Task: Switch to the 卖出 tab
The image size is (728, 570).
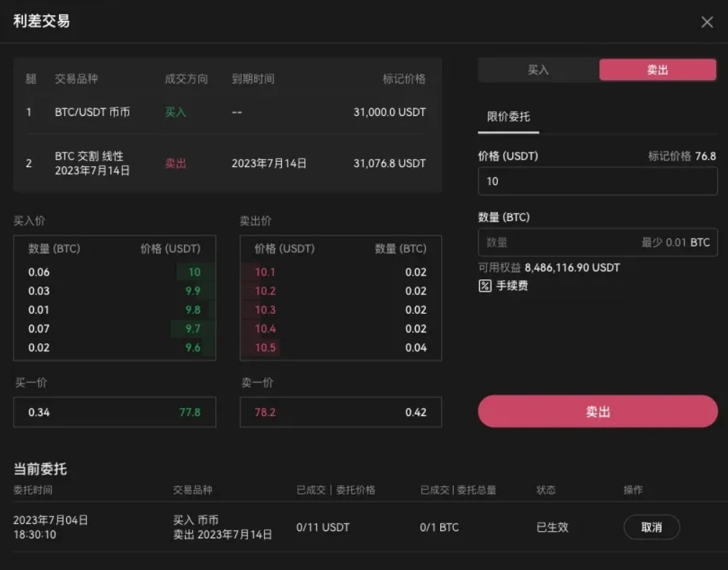Action: pyautogui.click(x=658, y=69)
